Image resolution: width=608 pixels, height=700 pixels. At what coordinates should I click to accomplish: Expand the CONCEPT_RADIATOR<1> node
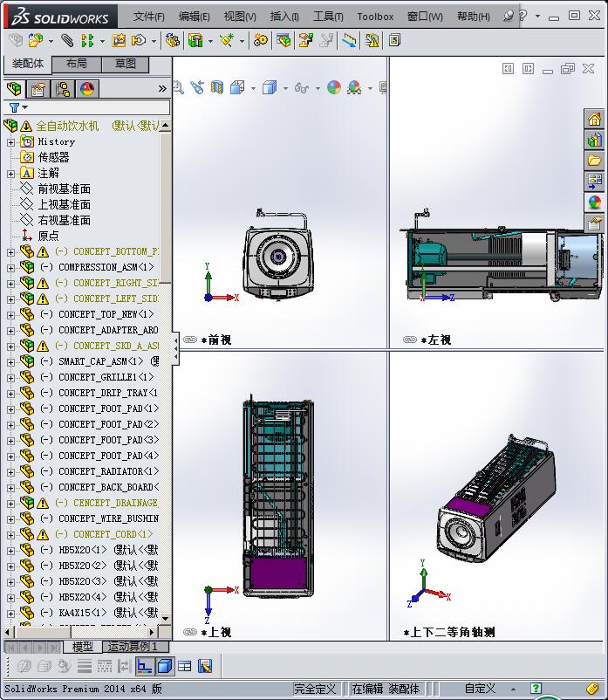[10, 472]
